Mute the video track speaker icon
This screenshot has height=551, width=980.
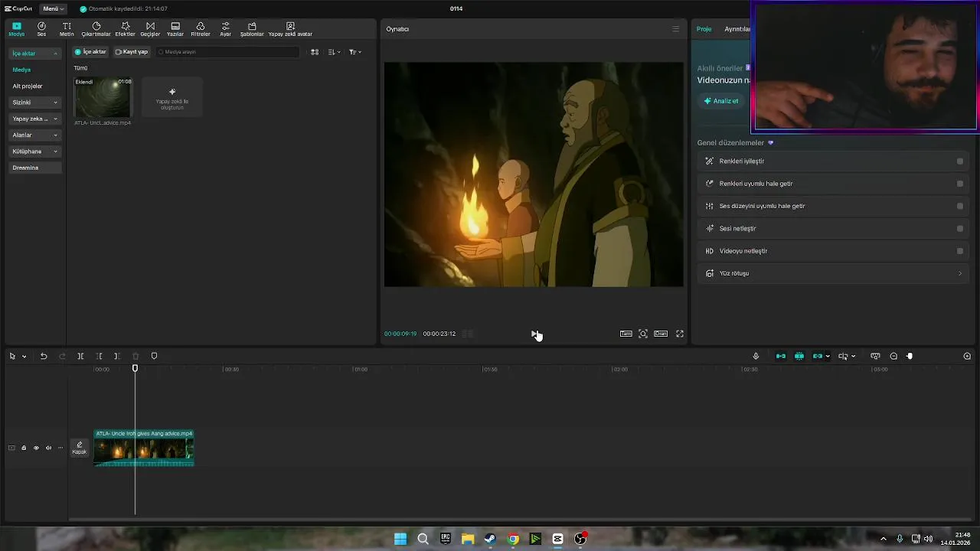click(x=48, y=448)
